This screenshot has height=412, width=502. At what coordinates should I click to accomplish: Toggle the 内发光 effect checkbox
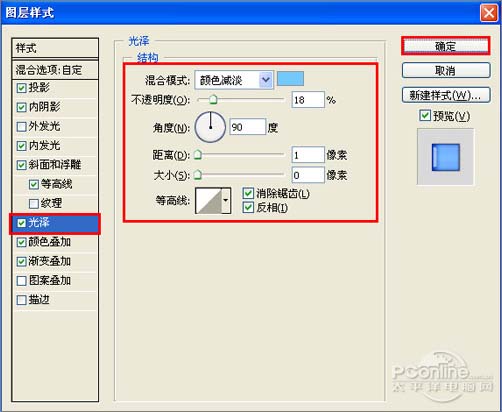click(21, 146)
